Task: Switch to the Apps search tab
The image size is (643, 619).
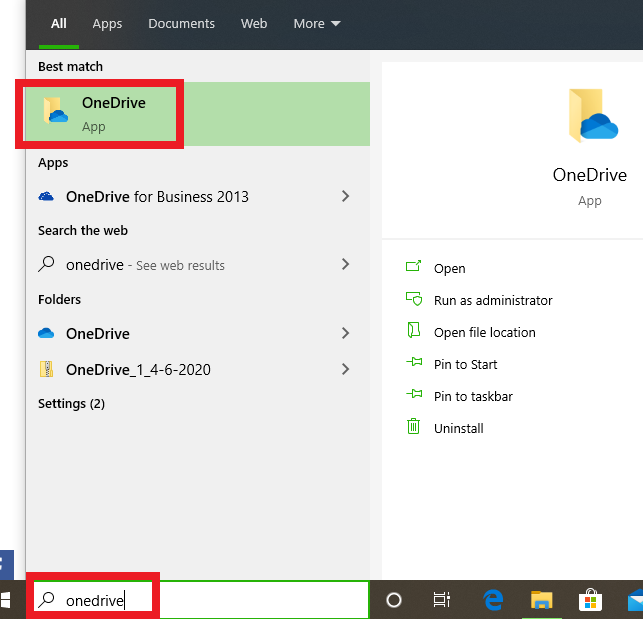Action: [x=107, y=23]
